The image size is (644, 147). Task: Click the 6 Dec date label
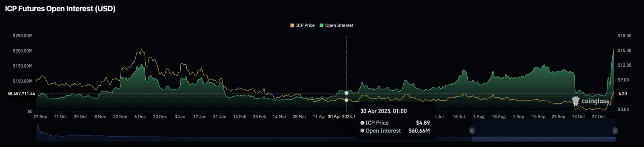(140, 116)
